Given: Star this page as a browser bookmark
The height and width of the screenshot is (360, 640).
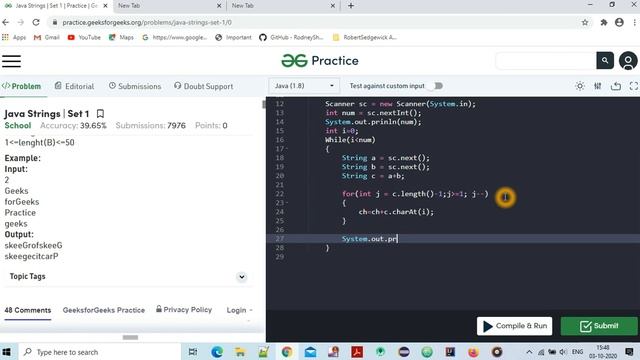Looking at the screenshot, I should (585, 22).
